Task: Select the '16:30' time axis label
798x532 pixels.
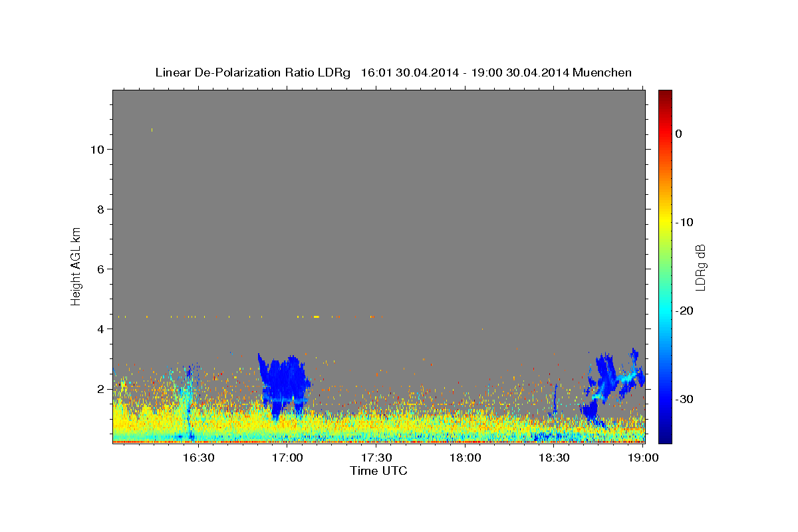Action: [198, 458]
